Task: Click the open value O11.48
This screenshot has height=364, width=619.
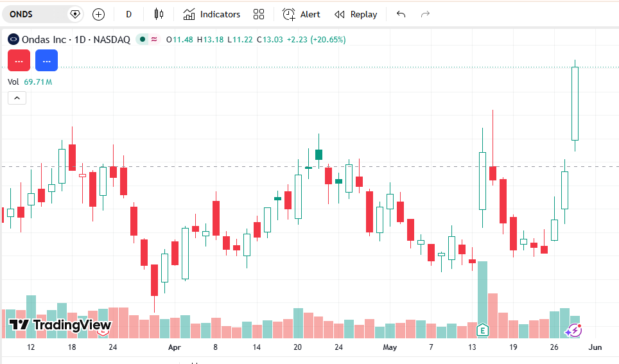Action: click(180, 39)
